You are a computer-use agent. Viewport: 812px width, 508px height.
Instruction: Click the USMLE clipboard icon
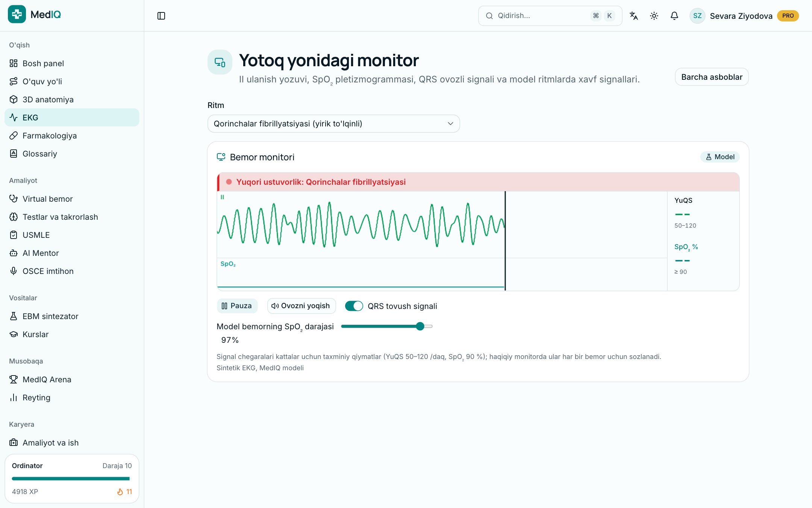pos(14,235)
